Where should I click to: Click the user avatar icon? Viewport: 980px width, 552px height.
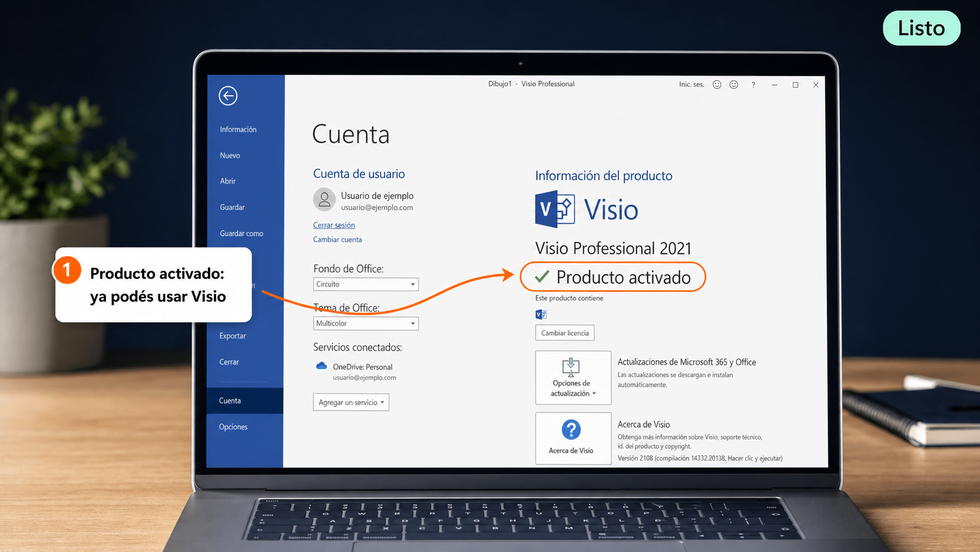324,199
